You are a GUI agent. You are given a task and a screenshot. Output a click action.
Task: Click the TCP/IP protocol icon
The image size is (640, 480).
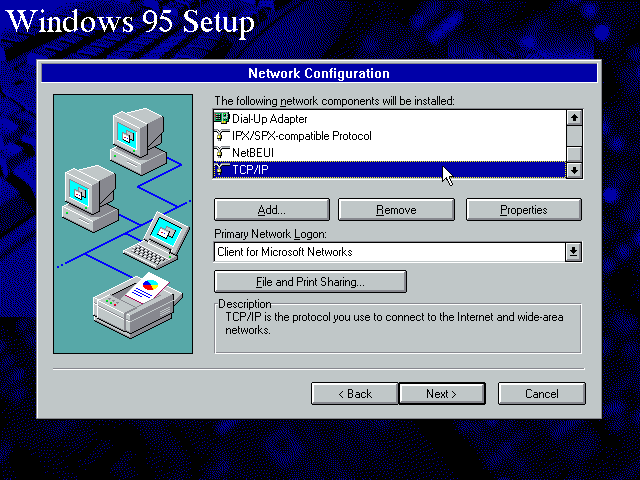pos(222,170)
